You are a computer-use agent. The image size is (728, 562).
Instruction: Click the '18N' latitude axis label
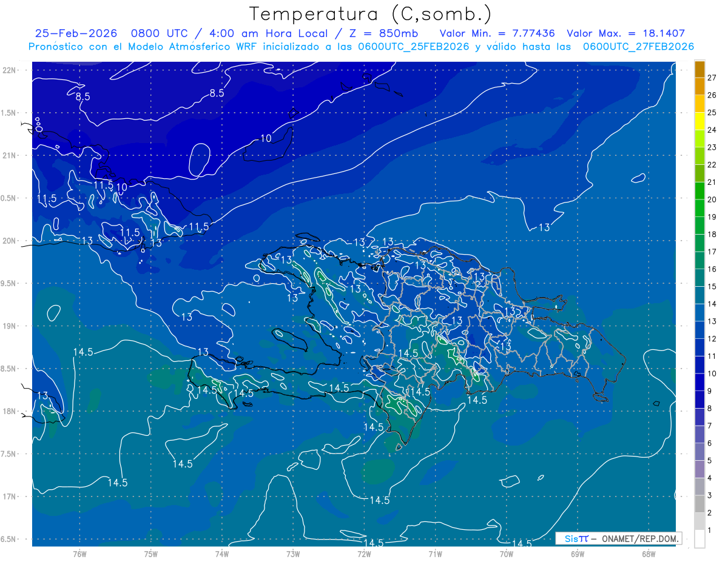[x=10, y=411]
